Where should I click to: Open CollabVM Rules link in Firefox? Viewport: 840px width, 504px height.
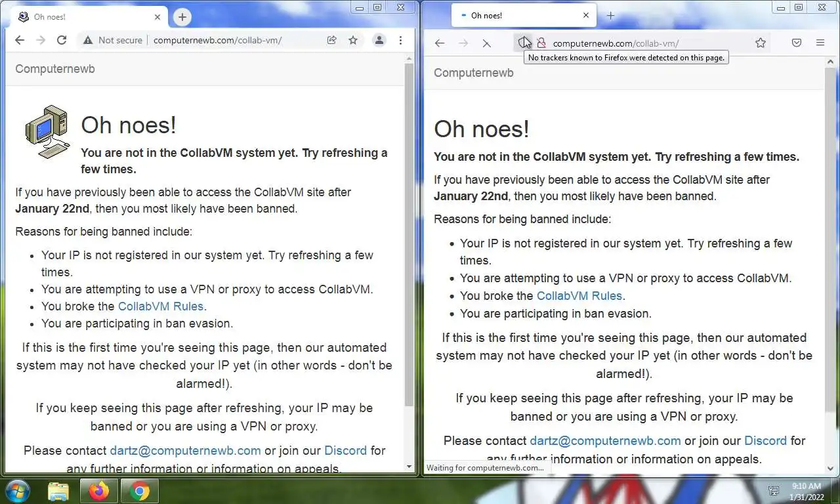[x=579, y=296]
